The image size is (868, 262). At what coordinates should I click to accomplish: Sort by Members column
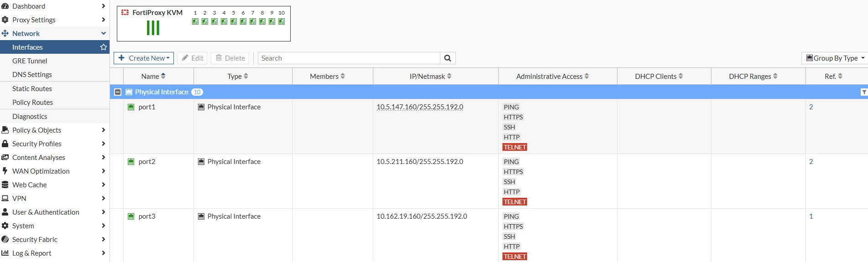coord(327,77)
